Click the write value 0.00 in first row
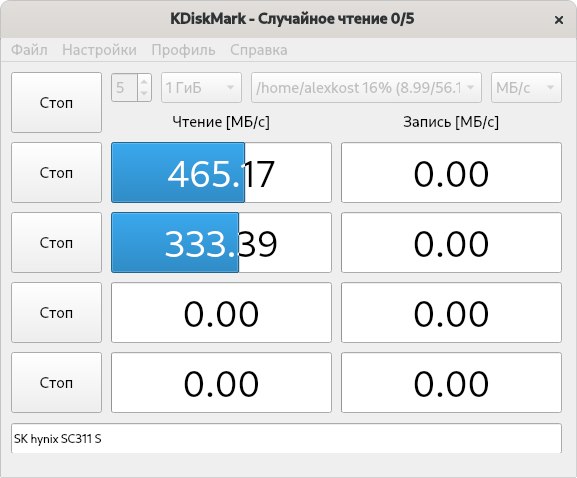577x478 pixels. tap(451, 173)
